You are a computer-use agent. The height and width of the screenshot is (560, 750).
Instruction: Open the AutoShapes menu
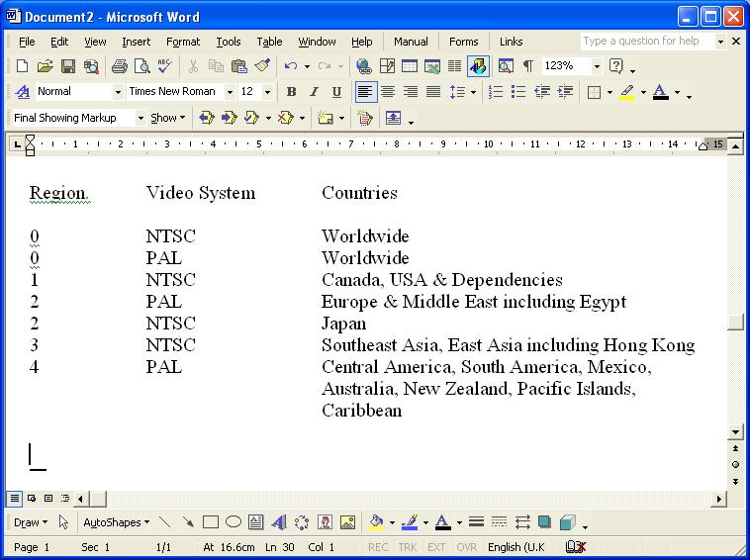116,522
